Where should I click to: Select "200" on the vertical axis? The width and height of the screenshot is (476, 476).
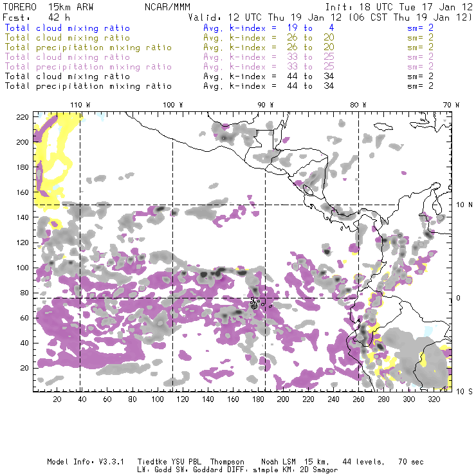(x=22, y=142)
